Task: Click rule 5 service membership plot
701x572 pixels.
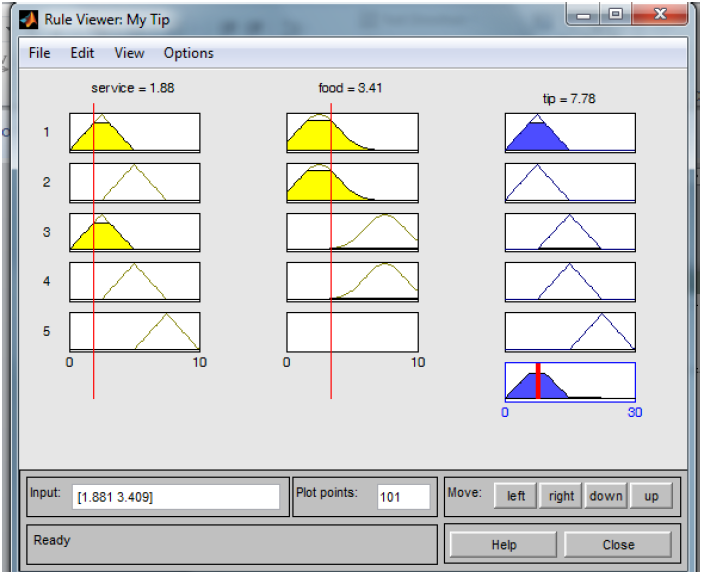Action: coord(135,332)
